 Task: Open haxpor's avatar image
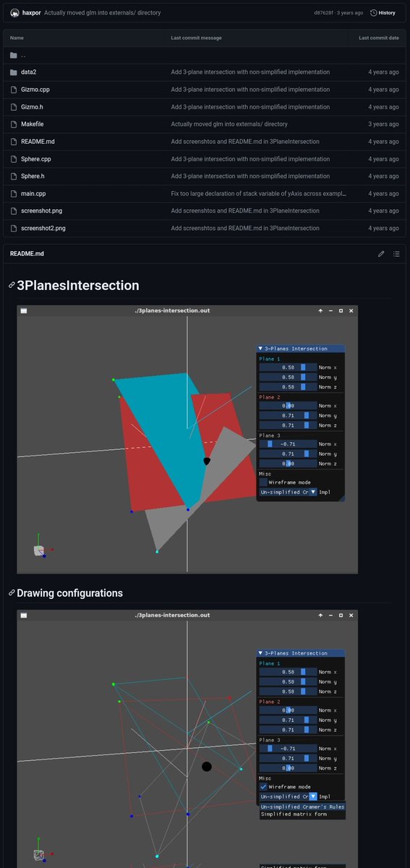coord(14,12)
